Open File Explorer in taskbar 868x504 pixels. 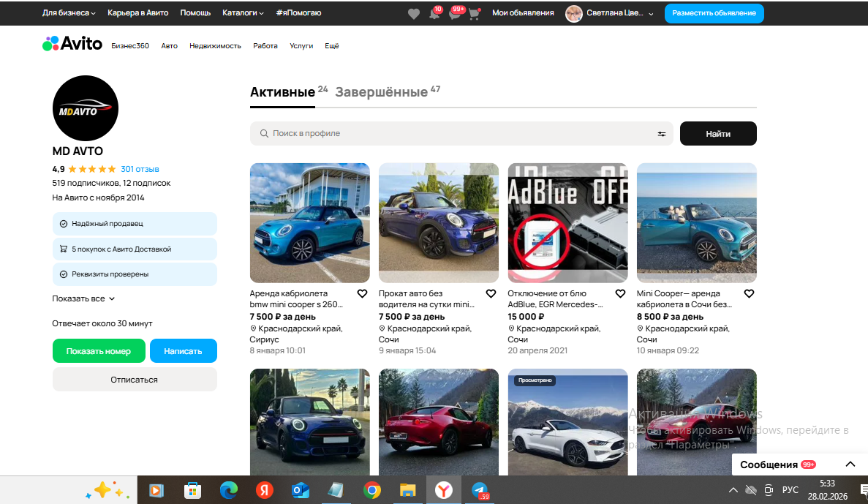(x=408, y=490)
